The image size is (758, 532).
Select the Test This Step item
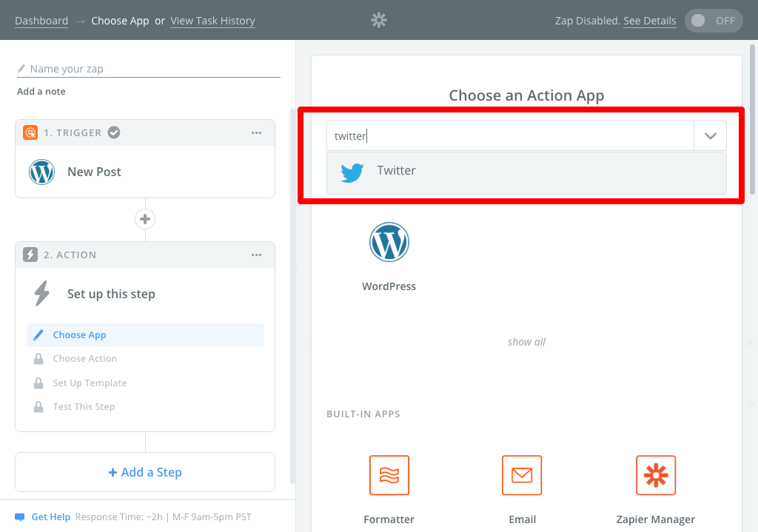(x=145, y=406)
